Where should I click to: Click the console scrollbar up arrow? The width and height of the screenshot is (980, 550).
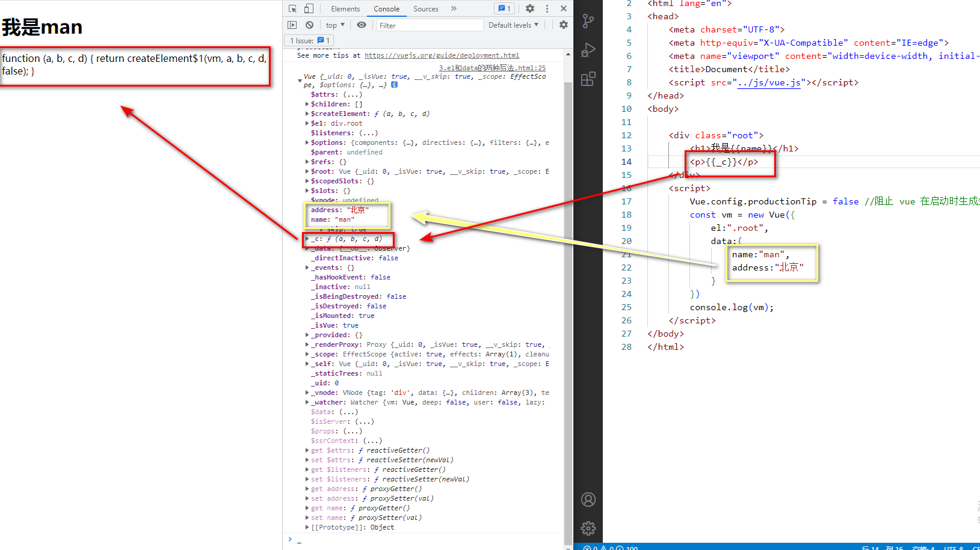[569, 54]
